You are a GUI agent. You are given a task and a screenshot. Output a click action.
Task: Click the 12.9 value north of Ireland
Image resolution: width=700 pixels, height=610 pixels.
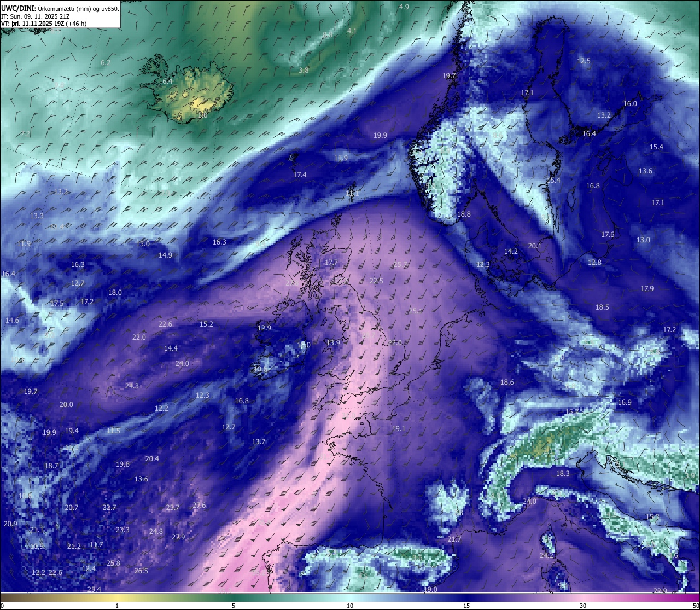pos(264,328)
